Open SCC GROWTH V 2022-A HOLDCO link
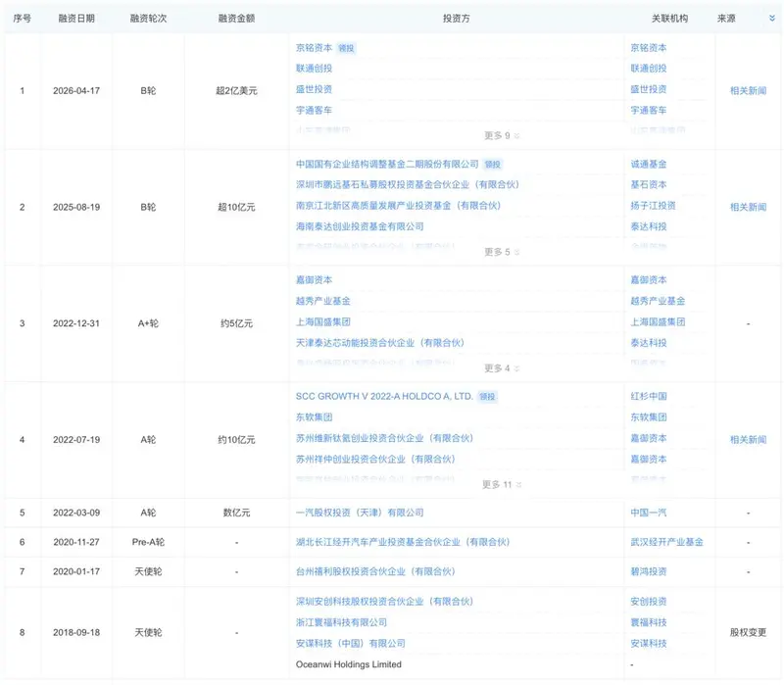This screenshot has width=784, height=685. tap(384, 396)
